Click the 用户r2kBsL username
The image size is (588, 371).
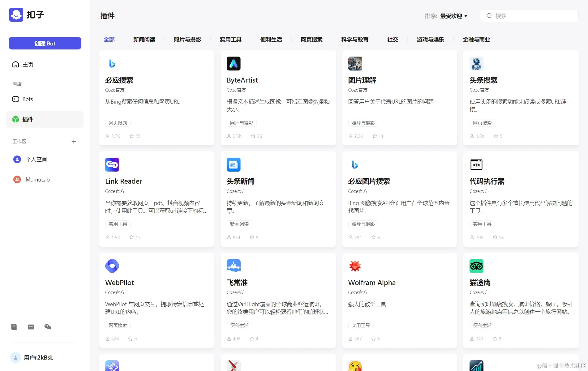pyautogui.click(x=39, y=357)
